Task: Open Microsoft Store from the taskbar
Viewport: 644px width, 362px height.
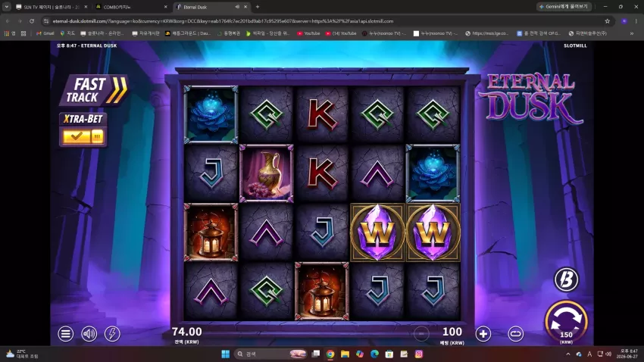Action: click(x=389, y=354)
